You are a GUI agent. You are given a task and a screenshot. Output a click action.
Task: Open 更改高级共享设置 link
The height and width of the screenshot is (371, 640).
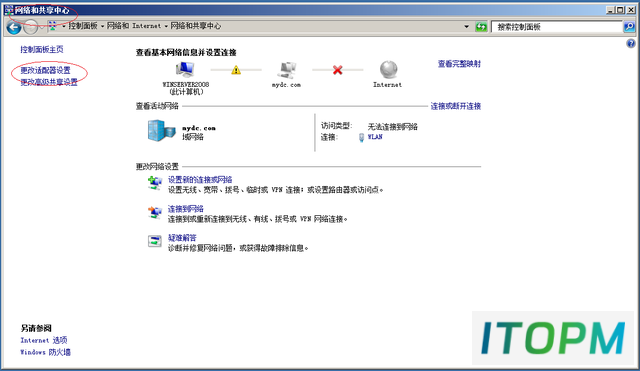point(49,82)
